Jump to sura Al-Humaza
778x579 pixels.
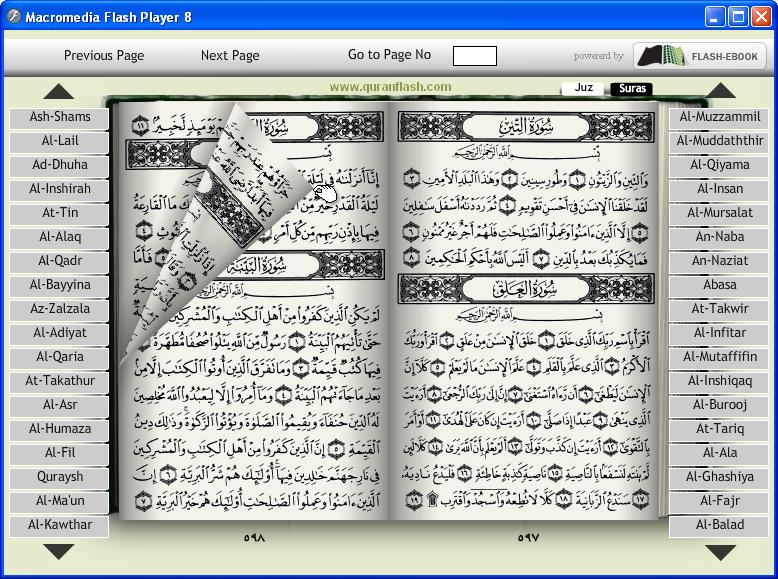(x=60, y=429)
